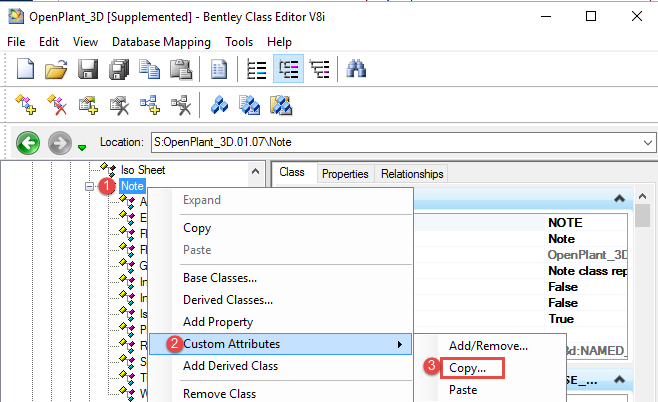Screen dimensions: 658x402
Task: Choose Base Classes... in context menu
Action: 220,278
